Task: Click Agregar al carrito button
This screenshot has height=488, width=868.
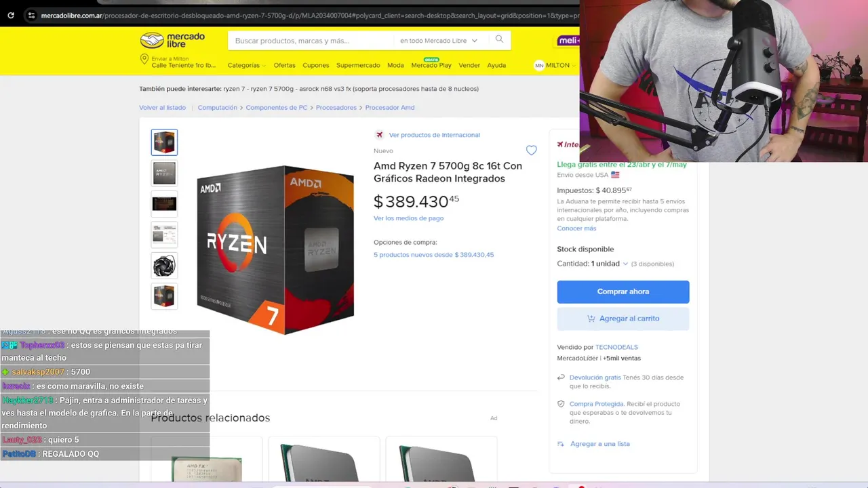Action: pyautogui.click(x=623, y=319)
